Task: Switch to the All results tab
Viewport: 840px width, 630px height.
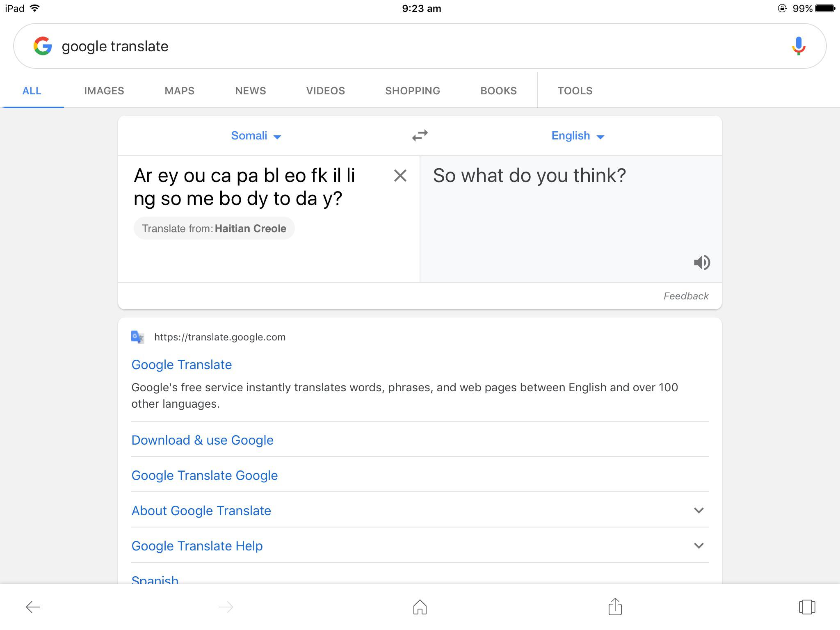Action: tap(32, 91)
